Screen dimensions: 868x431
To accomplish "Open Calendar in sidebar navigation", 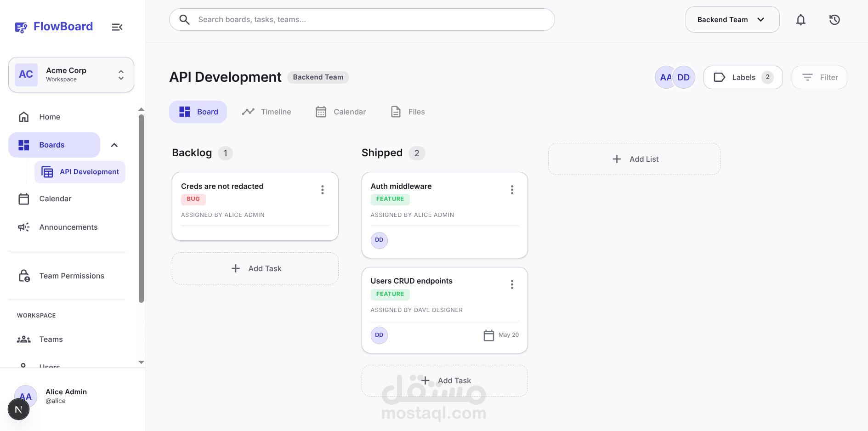I will [67, 198].
